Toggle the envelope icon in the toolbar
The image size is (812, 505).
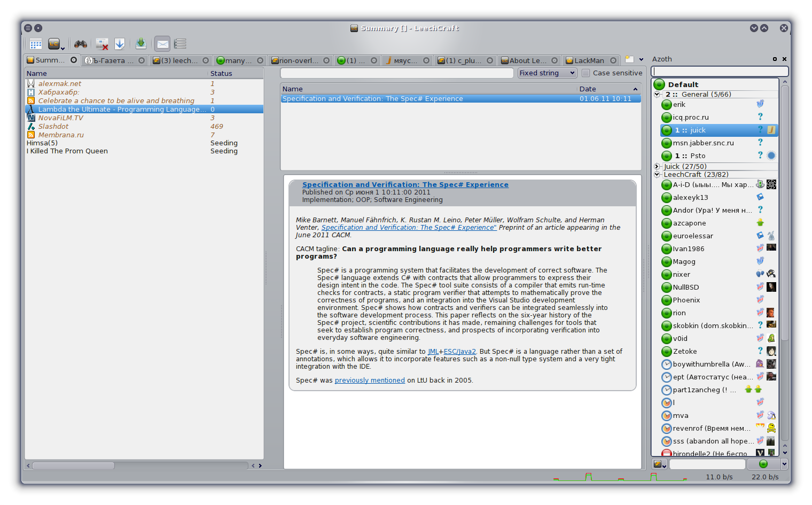[x=162, y=44]
